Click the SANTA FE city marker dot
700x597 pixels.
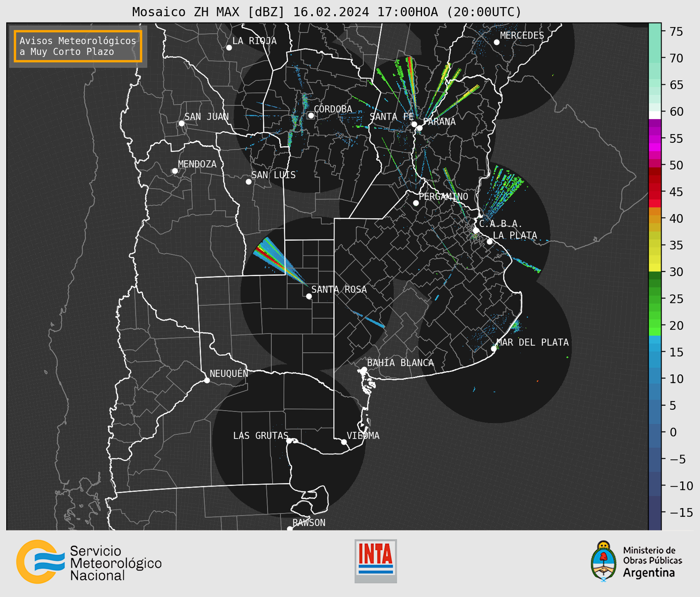[x=414, y=124]
